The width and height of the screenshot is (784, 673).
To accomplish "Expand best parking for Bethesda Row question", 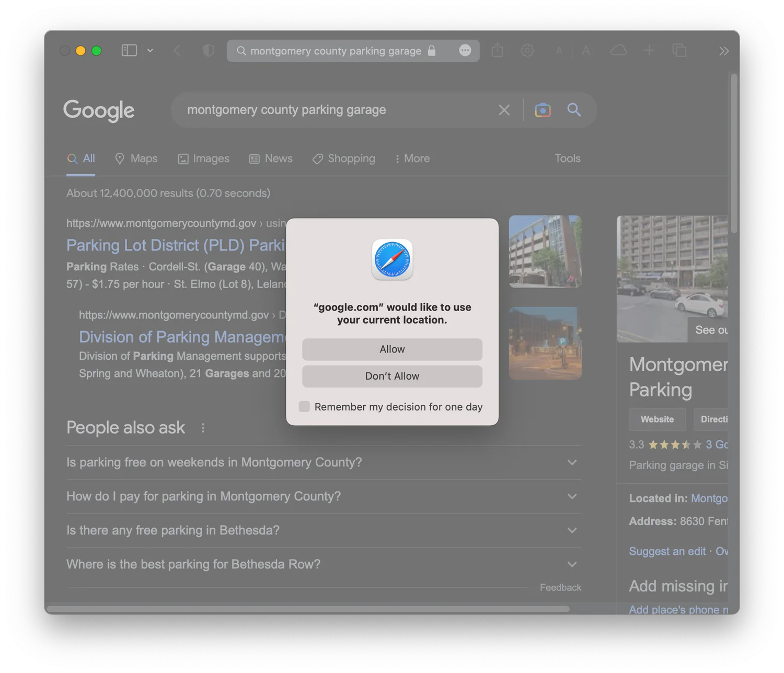I will coord(324,564).
